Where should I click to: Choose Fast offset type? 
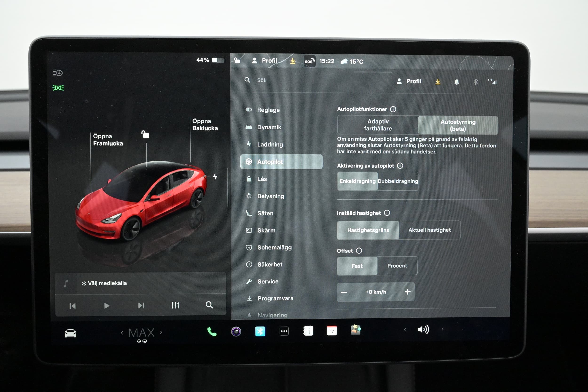(357, 266)
